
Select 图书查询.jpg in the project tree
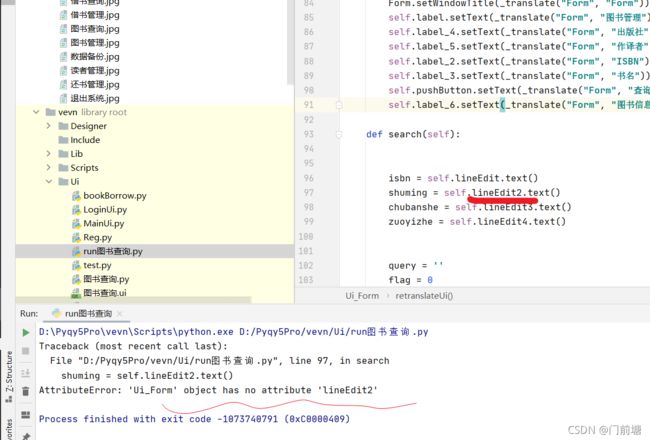click(x=95, y=29)
